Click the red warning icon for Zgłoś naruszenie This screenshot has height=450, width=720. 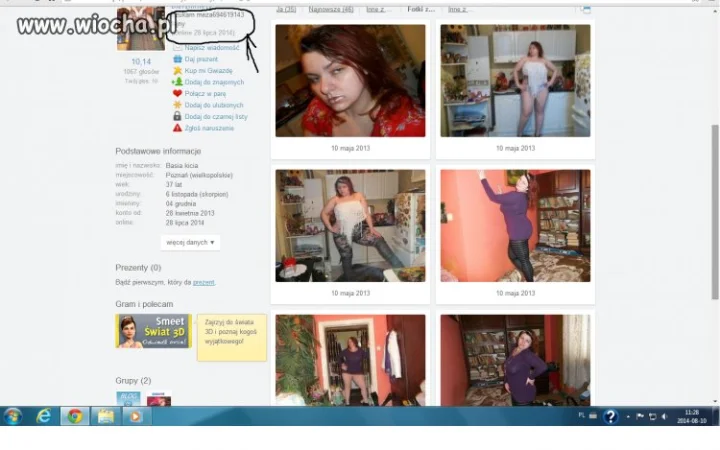[177, 128]
